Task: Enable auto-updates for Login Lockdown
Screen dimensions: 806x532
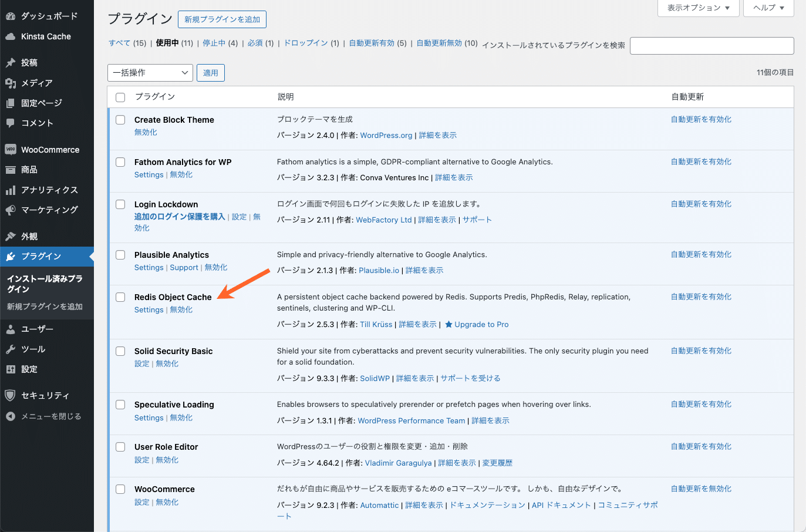Action: point(701,204)
